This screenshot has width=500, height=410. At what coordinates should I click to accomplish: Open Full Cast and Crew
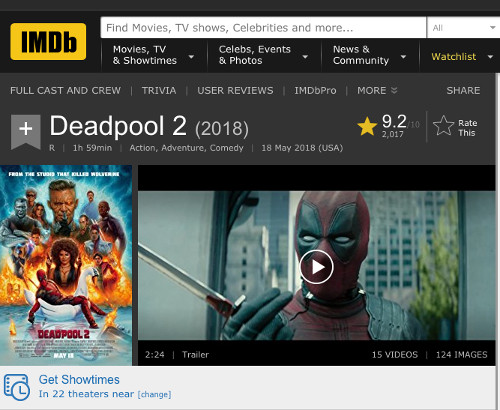pos(65,90)
